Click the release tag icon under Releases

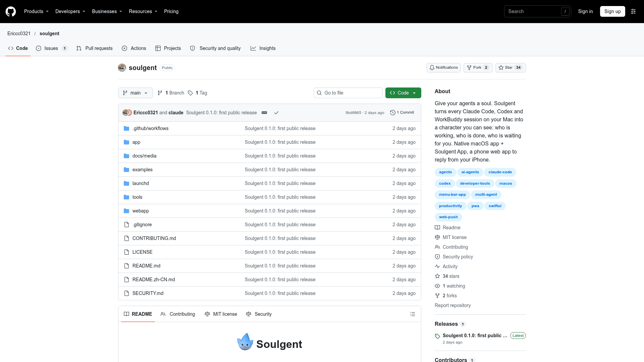click(437, 336)
